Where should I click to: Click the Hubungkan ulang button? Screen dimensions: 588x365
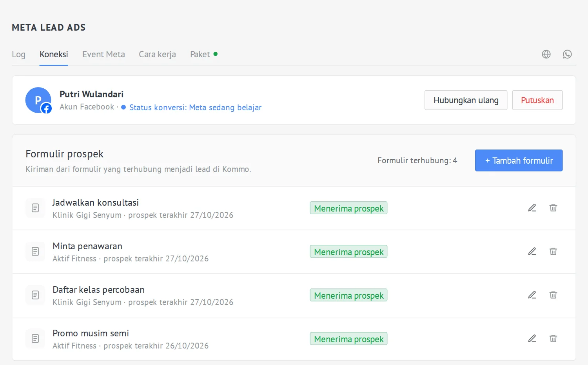[x=466, y=100]
